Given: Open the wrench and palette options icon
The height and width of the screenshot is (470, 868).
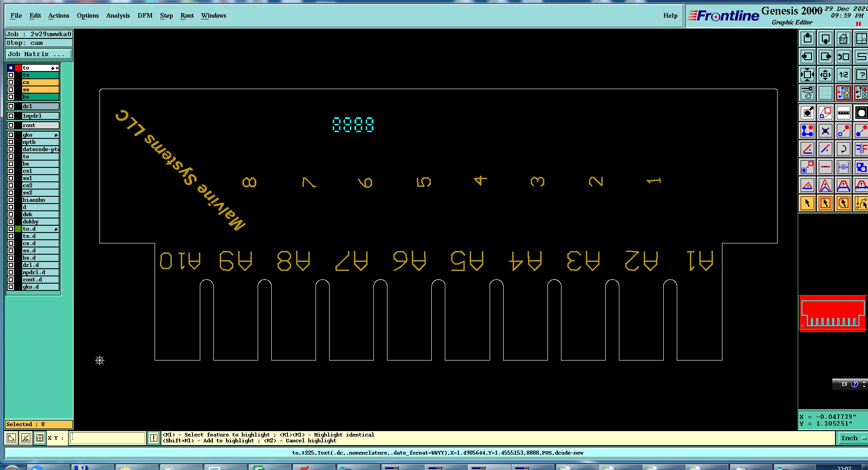Looking at the screenshot, I should [807, 93].
